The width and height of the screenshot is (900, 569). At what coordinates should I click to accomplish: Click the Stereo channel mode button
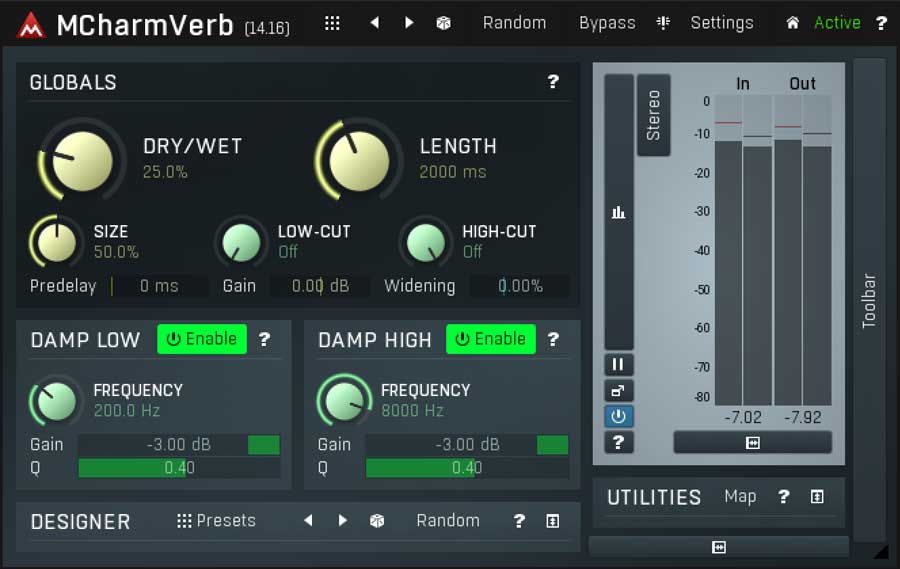coord(653,115)
